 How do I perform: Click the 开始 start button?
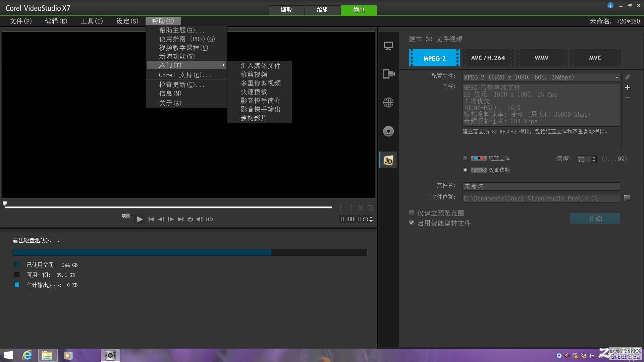[x=595, y=219]
